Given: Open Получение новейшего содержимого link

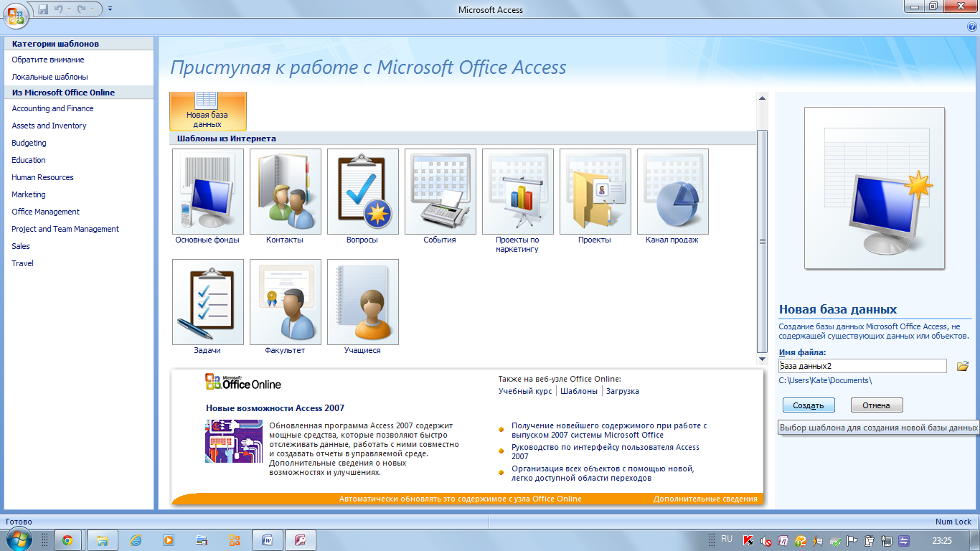Looking at the screenshot, I should click(609, 430).
